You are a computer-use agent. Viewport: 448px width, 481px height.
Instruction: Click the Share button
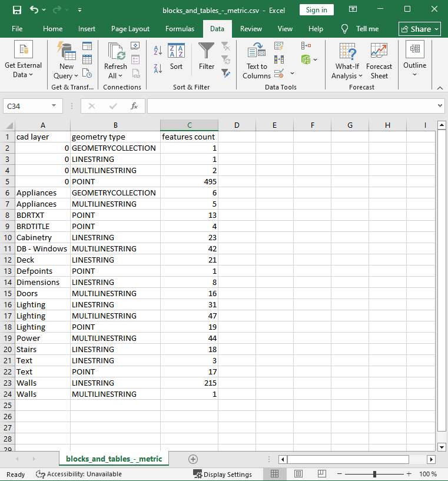coord(420,29)
